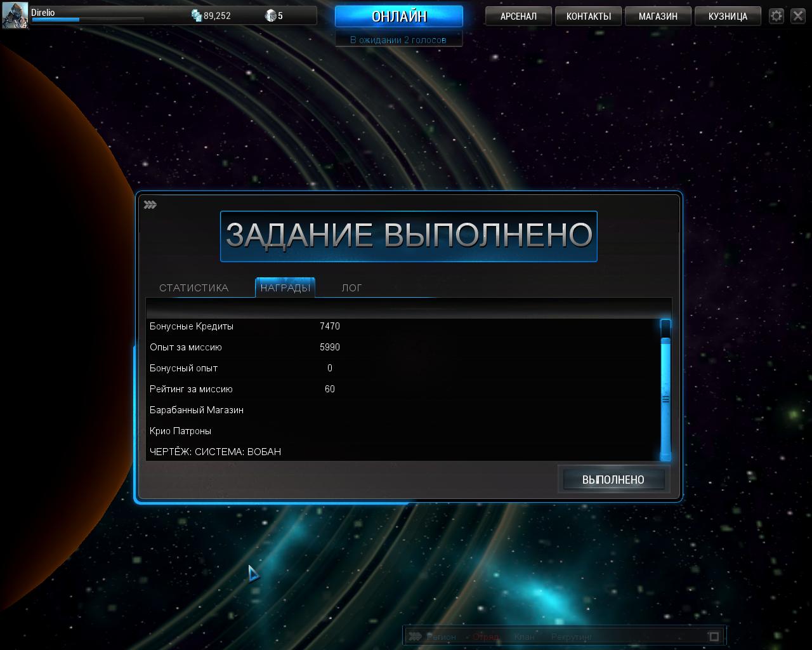
Task: Click the 'Барабанный Магазин' reward
Action: pos(197,410)
